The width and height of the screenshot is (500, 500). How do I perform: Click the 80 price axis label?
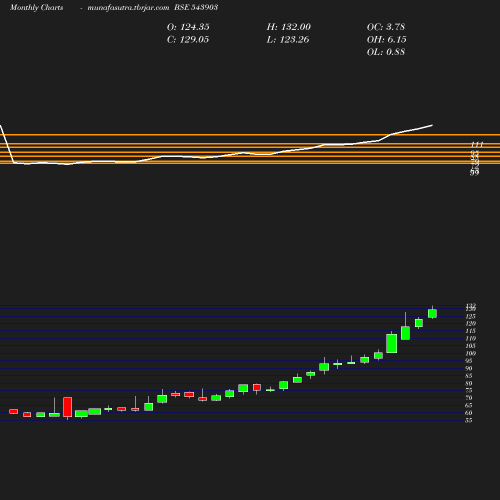[x=469, y=383]
